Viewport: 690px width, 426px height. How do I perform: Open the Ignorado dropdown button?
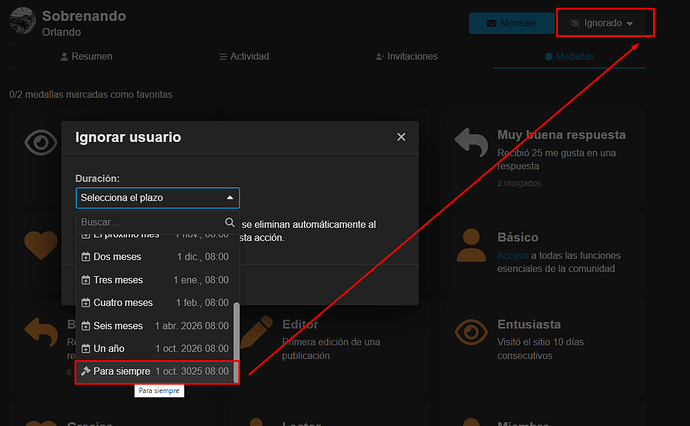click(601, 23)
